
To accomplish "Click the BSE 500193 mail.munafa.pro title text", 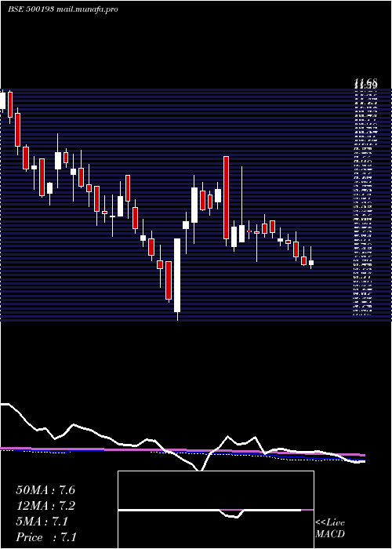I will 63,9.
